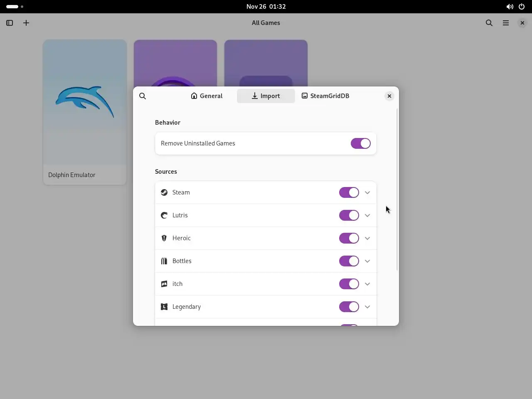Disable the Bottles source switch
Viewport: 532px width, 399px height.
click(x=349, y=261)
